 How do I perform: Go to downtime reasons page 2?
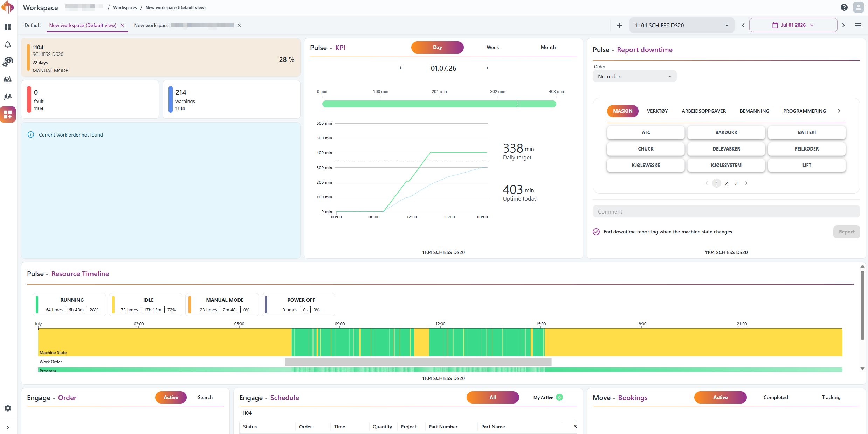click(x=726, y=183)
